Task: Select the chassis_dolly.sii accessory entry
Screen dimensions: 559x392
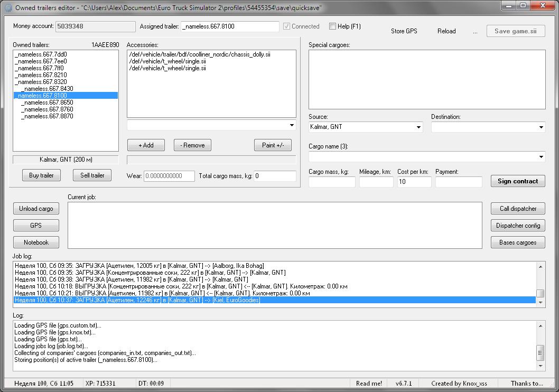Action: 200,54
